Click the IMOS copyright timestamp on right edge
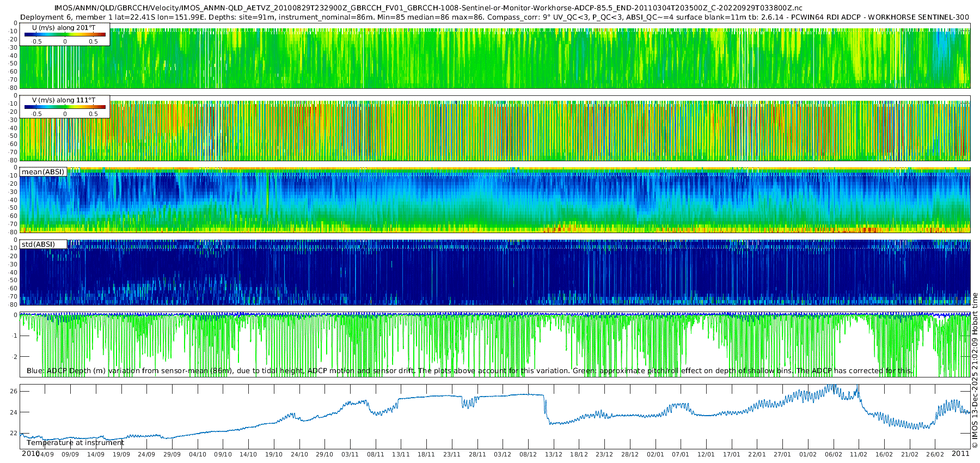 click(x=975, y=370)
